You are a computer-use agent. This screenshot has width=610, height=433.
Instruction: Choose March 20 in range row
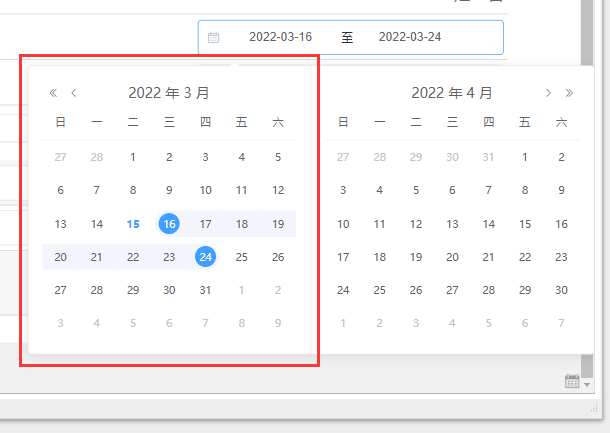click(x=60, y=257)
